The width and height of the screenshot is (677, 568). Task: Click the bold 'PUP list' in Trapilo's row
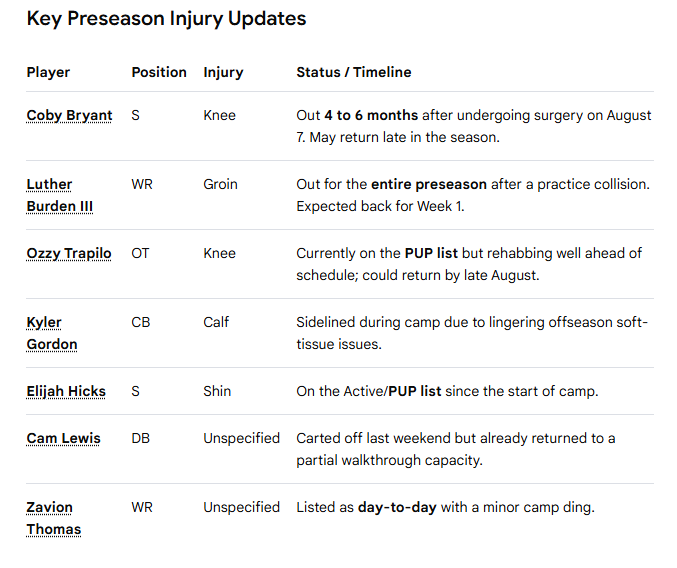point(431,253)
